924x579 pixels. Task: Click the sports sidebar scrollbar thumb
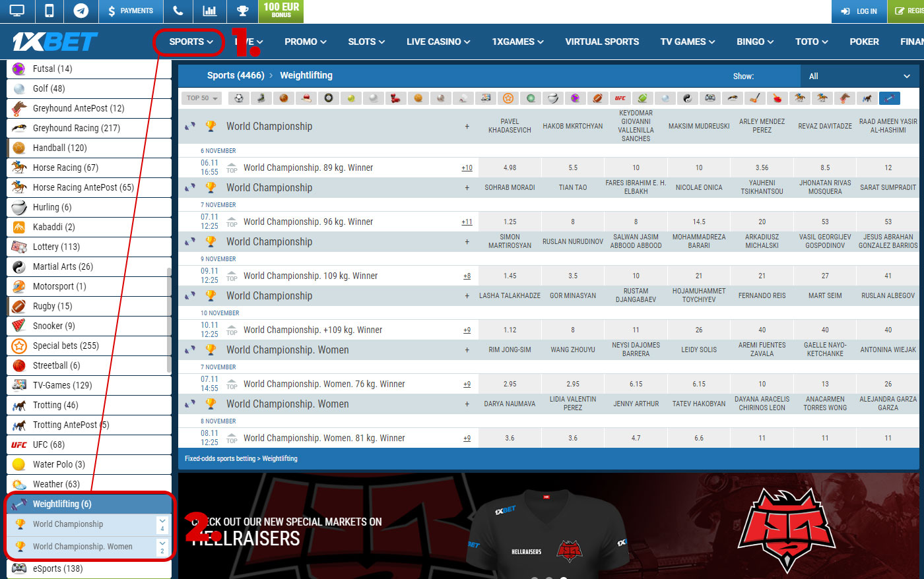pos(169,320)
